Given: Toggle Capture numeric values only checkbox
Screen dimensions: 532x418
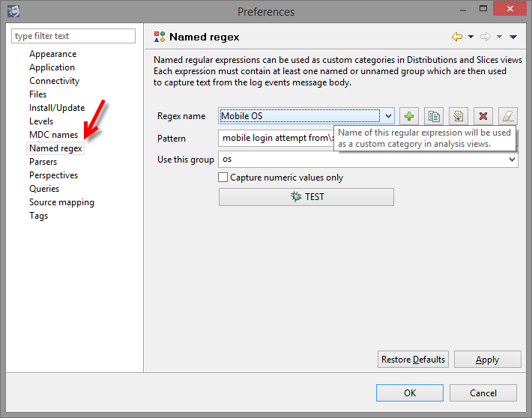Looking at the screenshot, I should pos(223,177).
